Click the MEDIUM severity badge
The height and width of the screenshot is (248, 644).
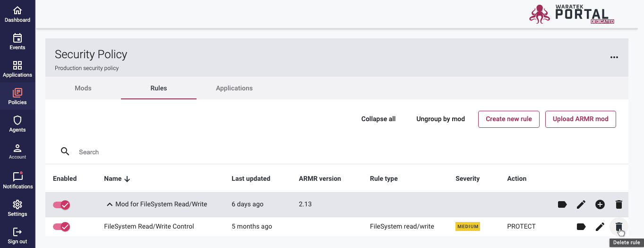(468, 226)
